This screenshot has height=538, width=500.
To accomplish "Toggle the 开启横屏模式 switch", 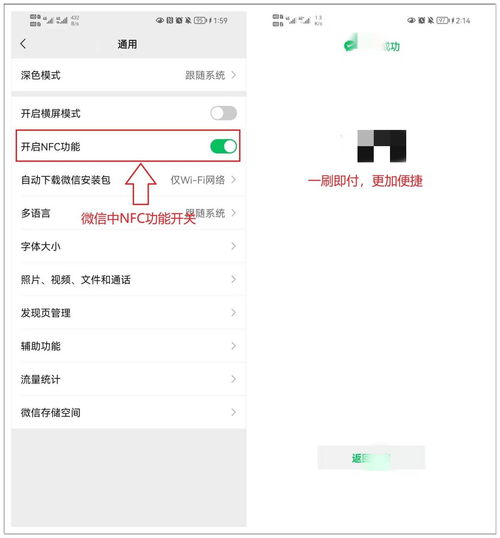I will (223, 113).
